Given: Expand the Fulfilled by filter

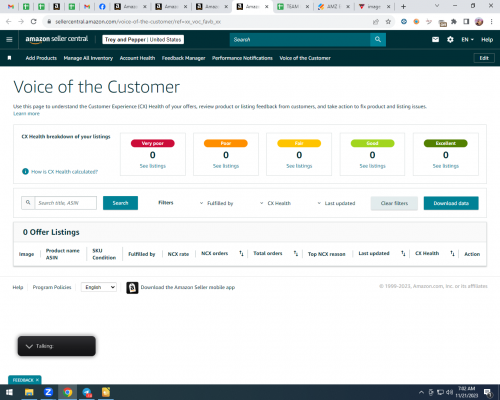Looking at the screenshot, I should tap(216, 203).
